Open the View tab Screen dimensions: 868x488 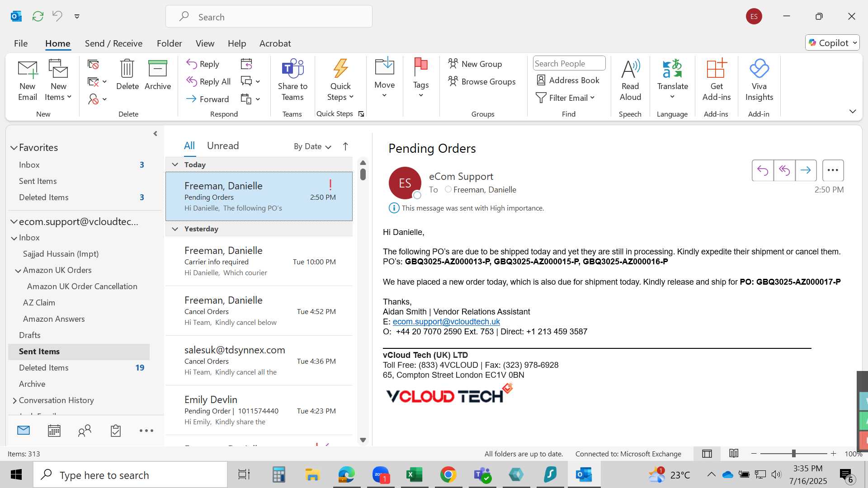point(205,43)
